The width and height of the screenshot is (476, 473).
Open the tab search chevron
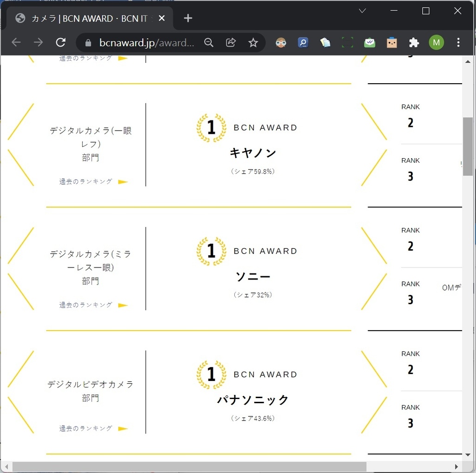click(x=362, y=11)
